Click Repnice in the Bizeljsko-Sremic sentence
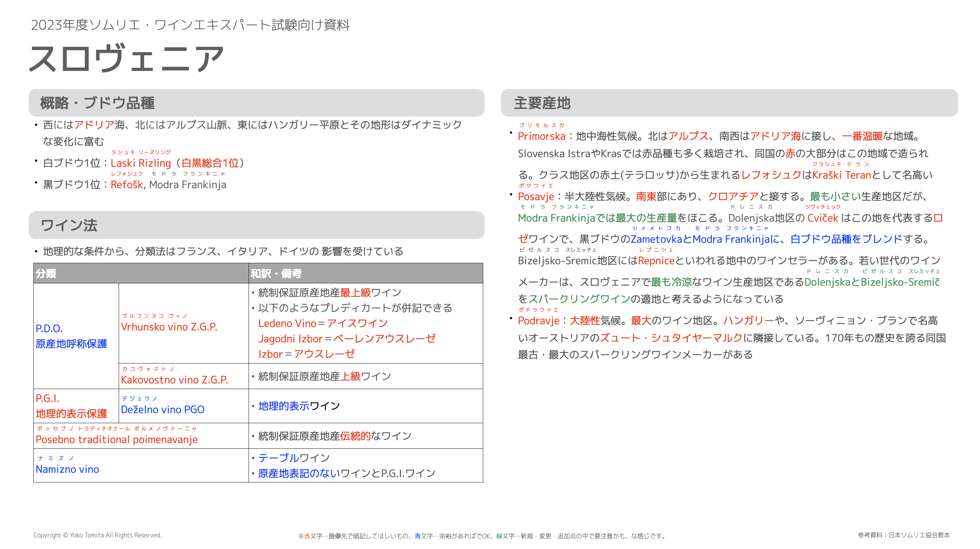 click(x=656, y=261)
